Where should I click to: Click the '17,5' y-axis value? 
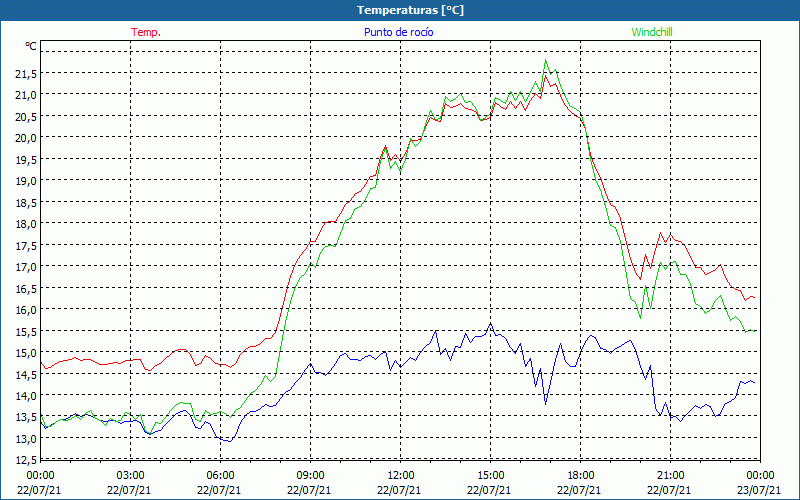point(26,245)
